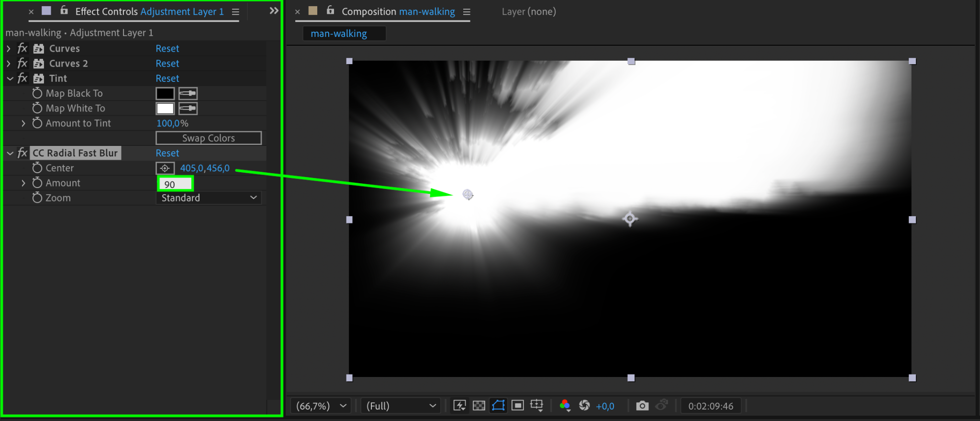Select the blur center point in the viewer

click(468, 194)
